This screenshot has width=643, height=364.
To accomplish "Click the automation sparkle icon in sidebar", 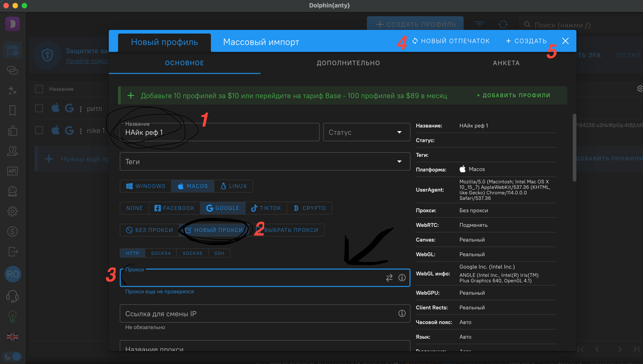I will tap(12, 90).
